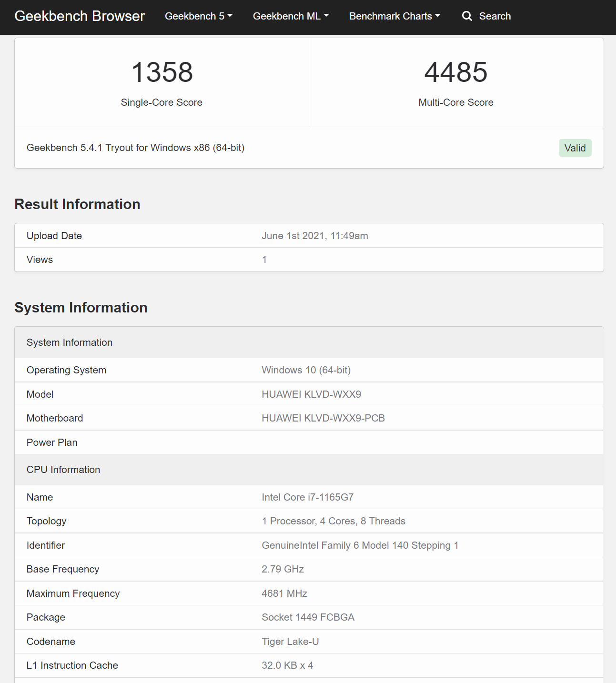616x683 pixels.
Task: Expand the Geekbench ML dropdown
Action: click(x=291, y=16)
